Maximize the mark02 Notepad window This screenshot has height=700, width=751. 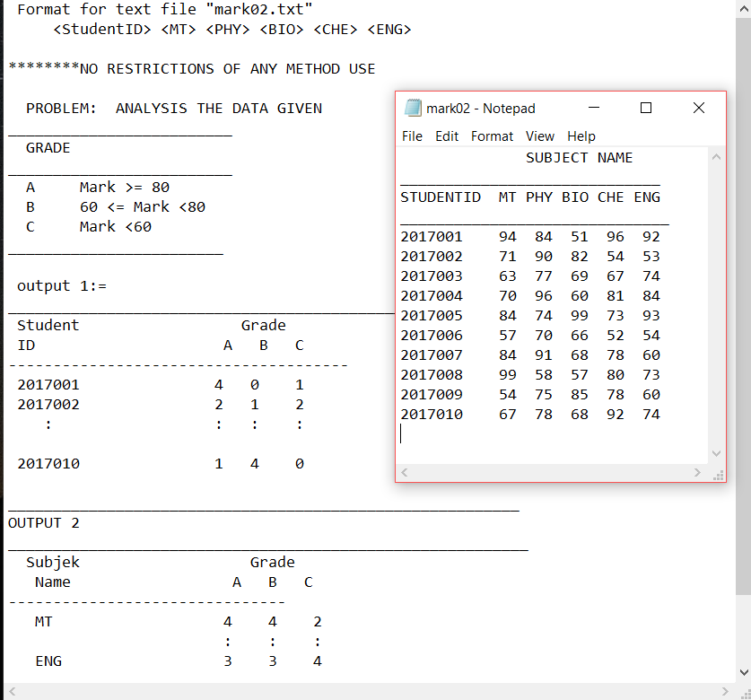click(646, 108)
